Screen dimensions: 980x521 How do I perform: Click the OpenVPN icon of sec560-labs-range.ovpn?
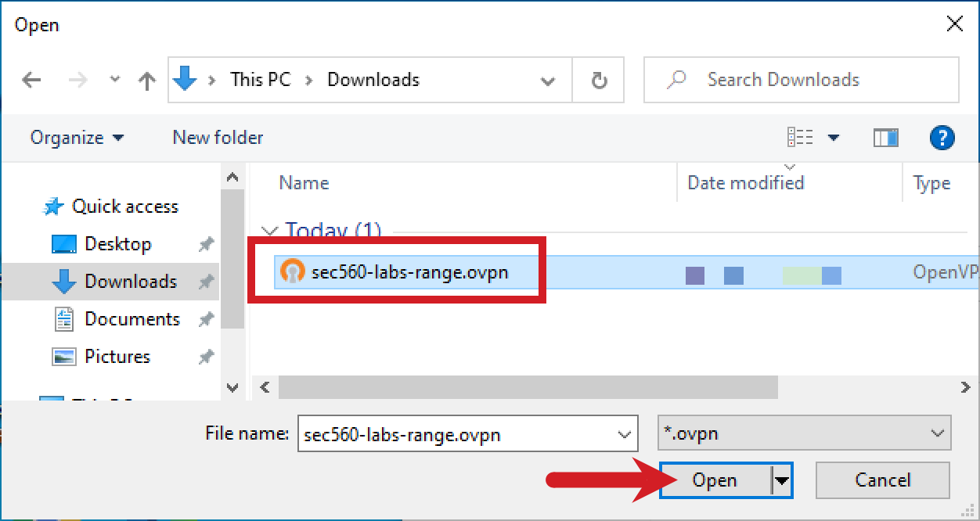tap(292, 272)
